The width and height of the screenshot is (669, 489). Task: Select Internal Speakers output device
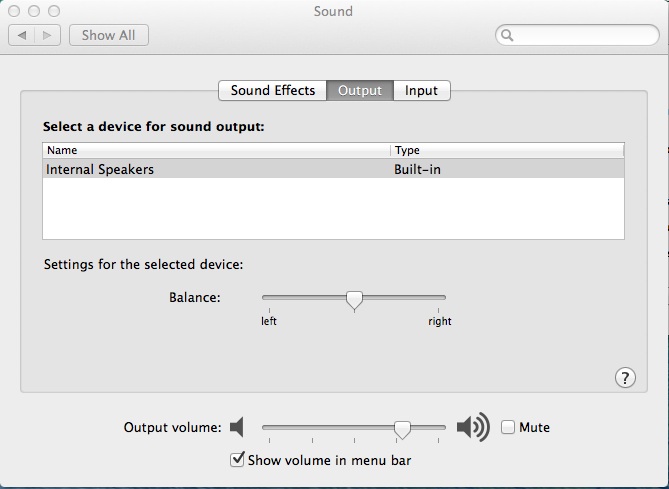[x=100, y=170]
